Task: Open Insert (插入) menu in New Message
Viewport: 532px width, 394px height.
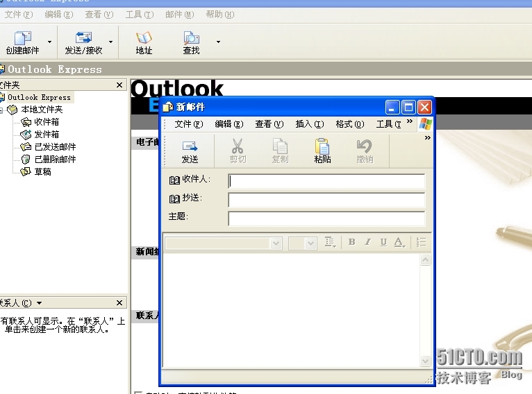Action: click(x=310, y=124)
